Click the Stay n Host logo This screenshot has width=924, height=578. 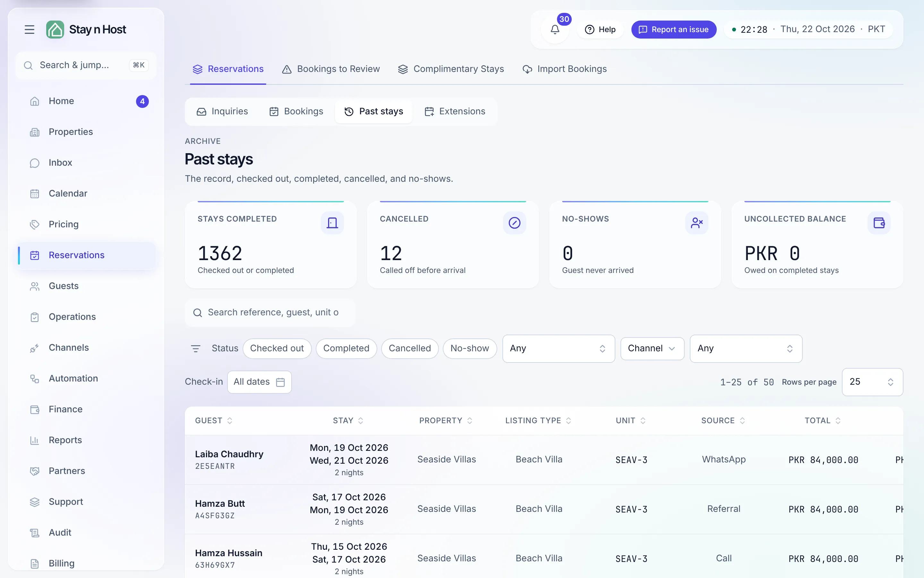[86, 30]
